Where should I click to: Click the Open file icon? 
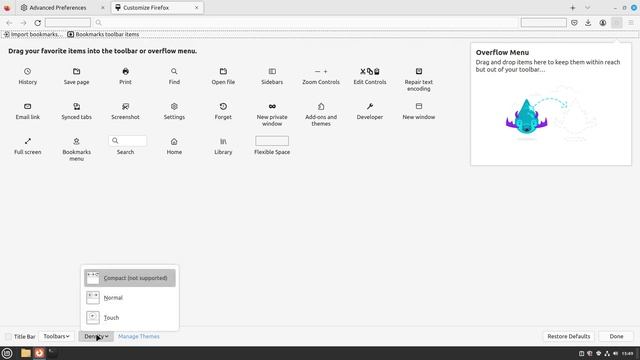click(x=223, y=71)
